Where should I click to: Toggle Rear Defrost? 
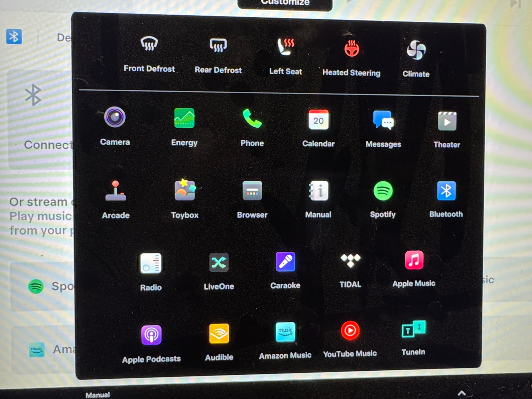coord(218,46)
